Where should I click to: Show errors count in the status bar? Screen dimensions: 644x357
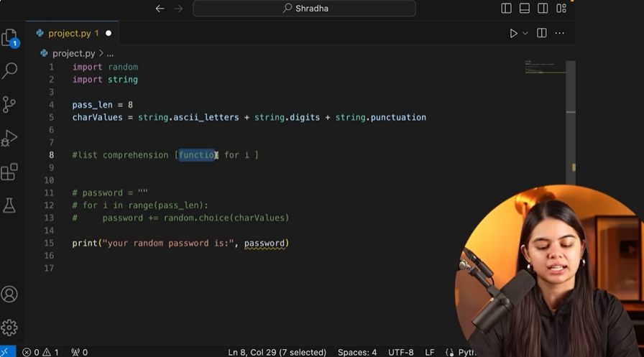[x=31, y=352]
